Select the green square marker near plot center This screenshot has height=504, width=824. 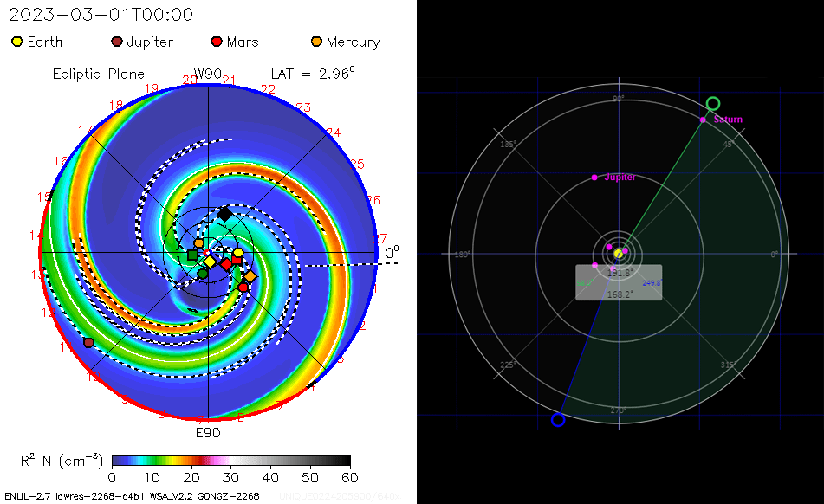pyautogui.click(x=193, y=255)
